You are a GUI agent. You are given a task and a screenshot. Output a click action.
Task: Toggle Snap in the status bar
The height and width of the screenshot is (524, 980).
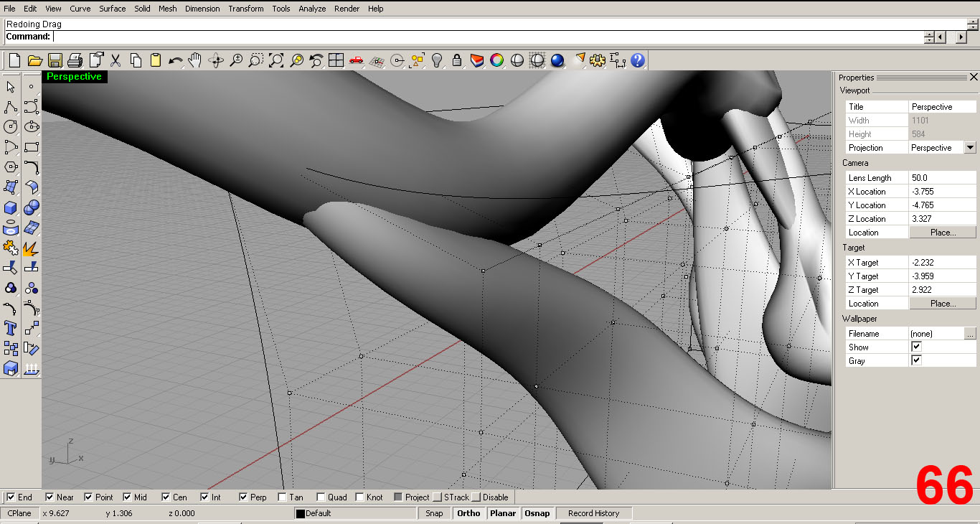pos(434,513)
